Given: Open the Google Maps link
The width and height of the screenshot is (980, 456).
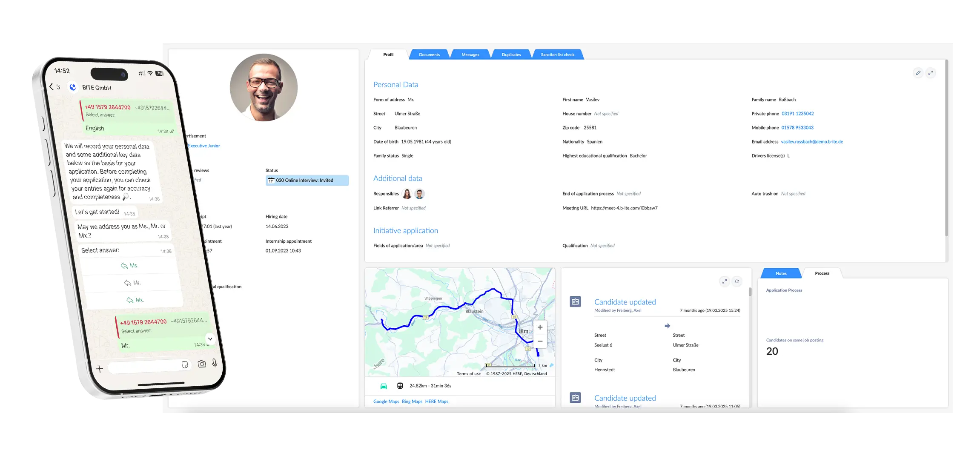Looking at the screenshot, I should tap(386, 402).
